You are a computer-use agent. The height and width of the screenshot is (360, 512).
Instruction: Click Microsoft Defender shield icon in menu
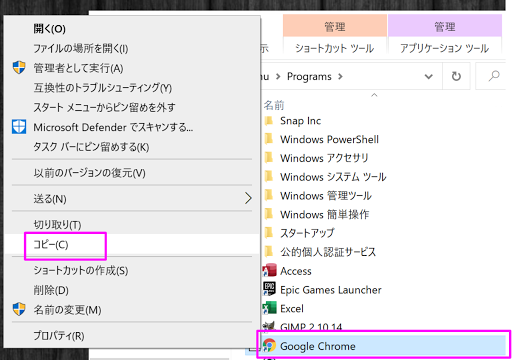pyautogui.click(x=19, y=127)
